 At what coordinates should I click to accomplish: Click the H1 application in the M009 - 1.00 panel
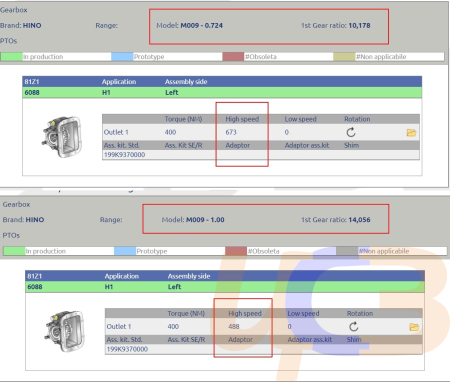(x=109, y=287)
